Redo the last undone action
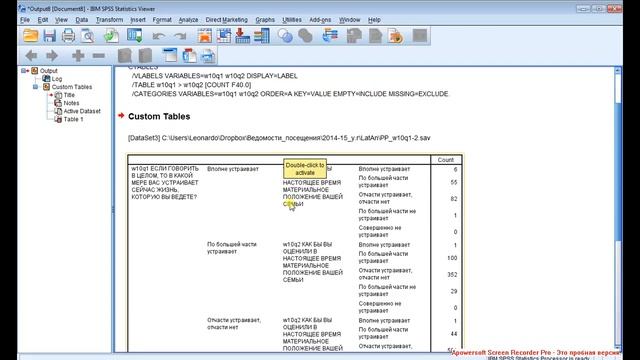The image size is (640, 360). click(x=180, y=36)
